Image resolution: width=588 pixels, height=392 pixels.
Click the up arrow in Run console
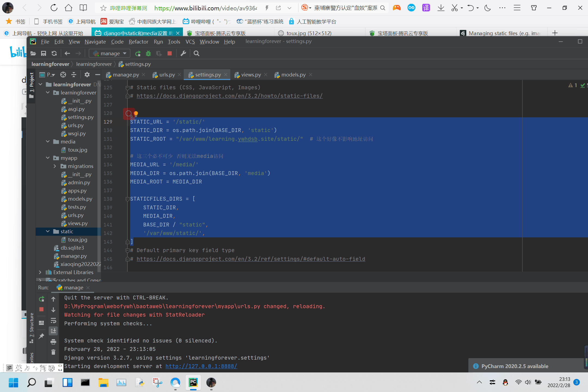coord(53,299)
